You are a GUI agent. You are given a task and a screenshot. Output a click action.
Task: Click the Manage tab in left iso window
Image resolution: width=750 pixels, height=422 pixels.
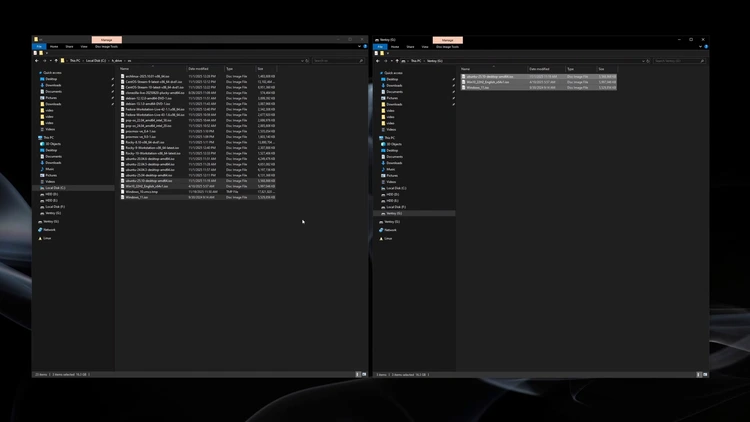click(107, 40)
